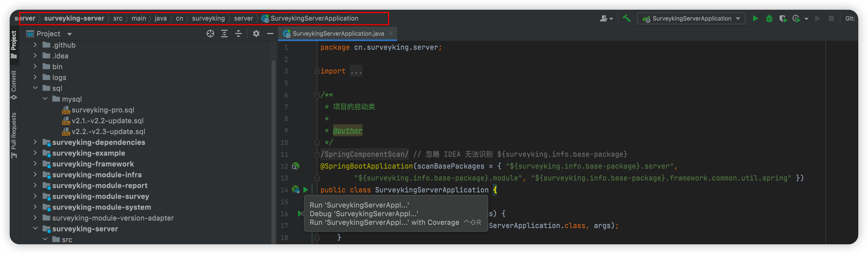
Task: Click Spring bean gutter icon line 14
Action: (x=296, y=190)
